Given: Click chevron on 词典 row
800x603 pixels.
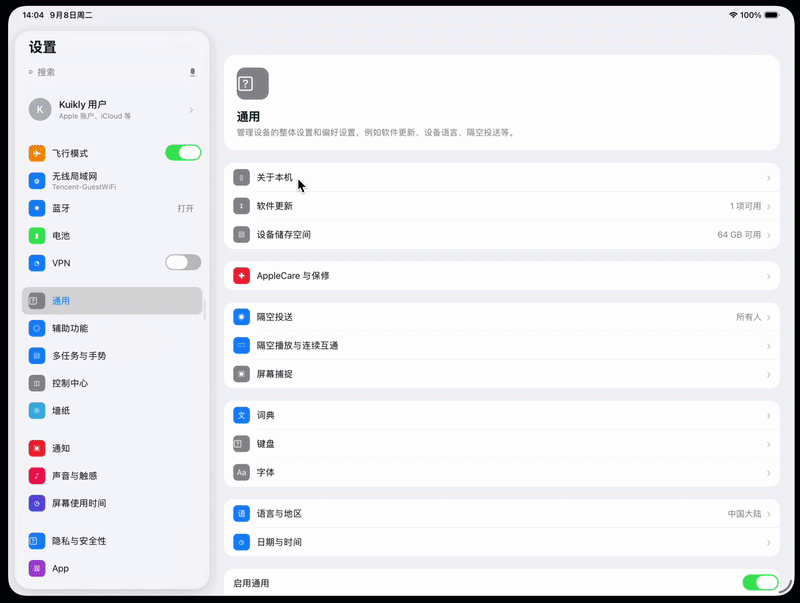Looking at the screenshot, I should coord(768,416).
